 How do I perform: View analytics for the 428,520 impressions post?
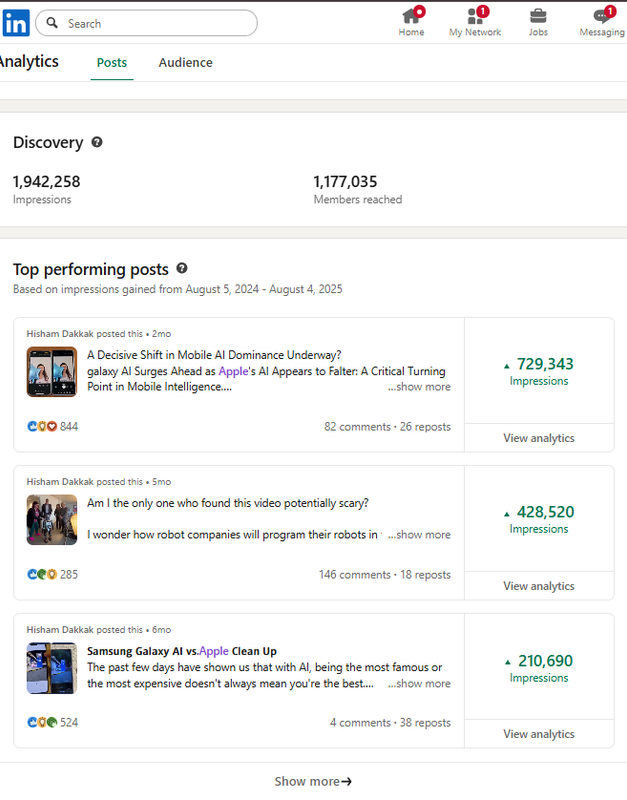click(539, 586)
